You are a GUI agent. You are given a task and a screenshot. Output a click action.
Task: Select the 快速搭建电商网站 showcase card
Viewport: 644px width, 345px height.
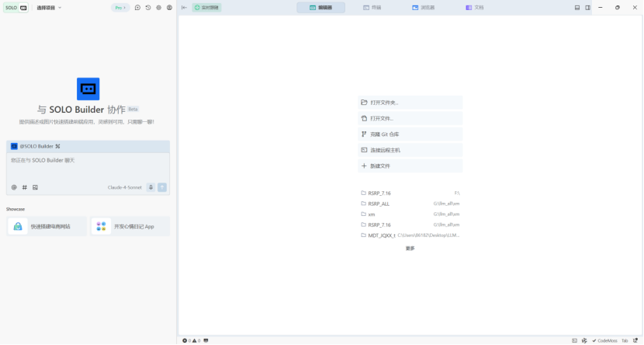(x=47, y=227)
